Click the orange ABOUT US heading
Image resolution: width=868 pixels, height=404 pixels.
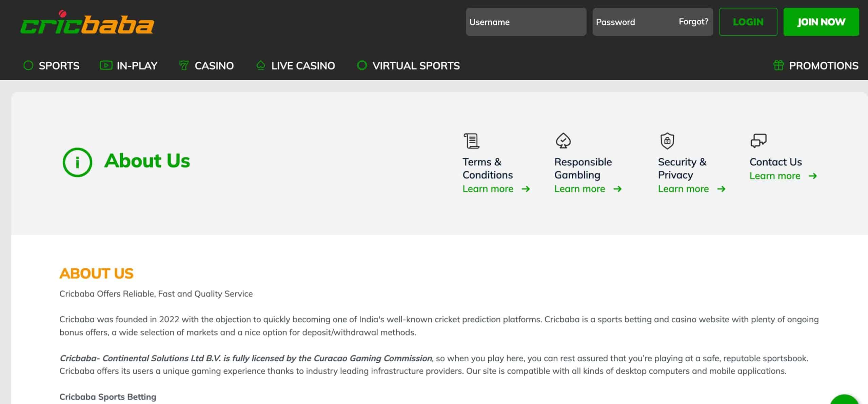pos(96,274)
